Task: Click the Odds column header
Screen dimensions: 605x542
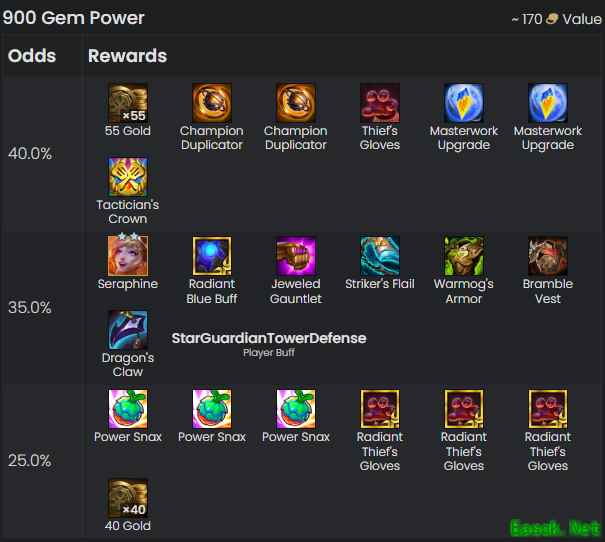Action: [x=32, y=56]
